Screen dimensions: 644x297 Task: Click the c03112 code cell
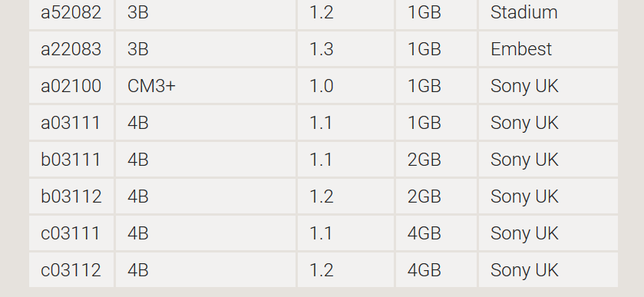coord(71,270)
